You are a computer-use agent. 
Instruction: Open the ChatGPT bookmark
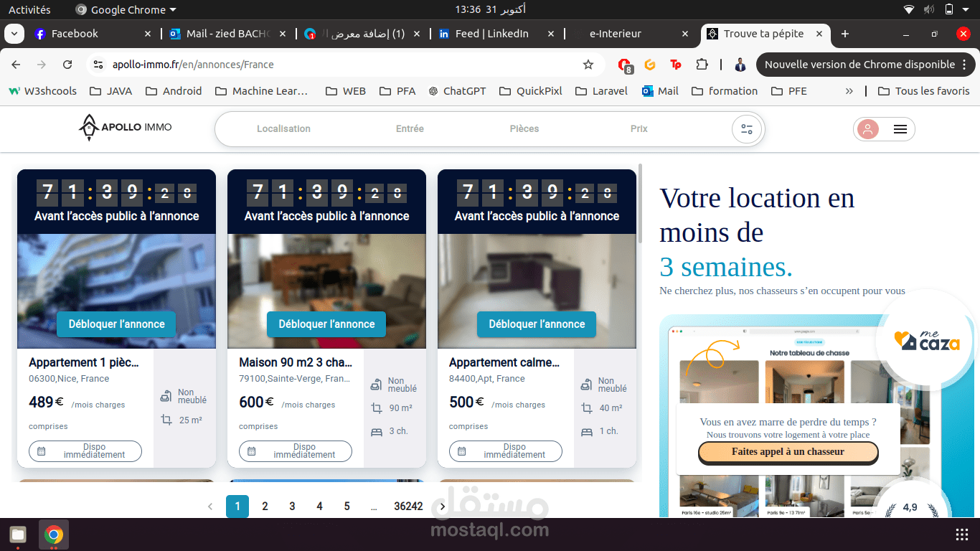457,91
